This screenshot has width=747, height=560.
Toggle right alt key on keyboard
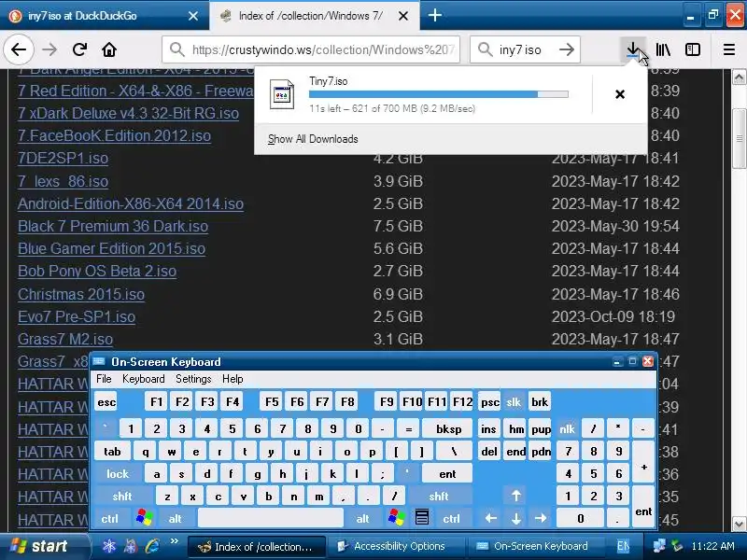[x=363, y=518]
